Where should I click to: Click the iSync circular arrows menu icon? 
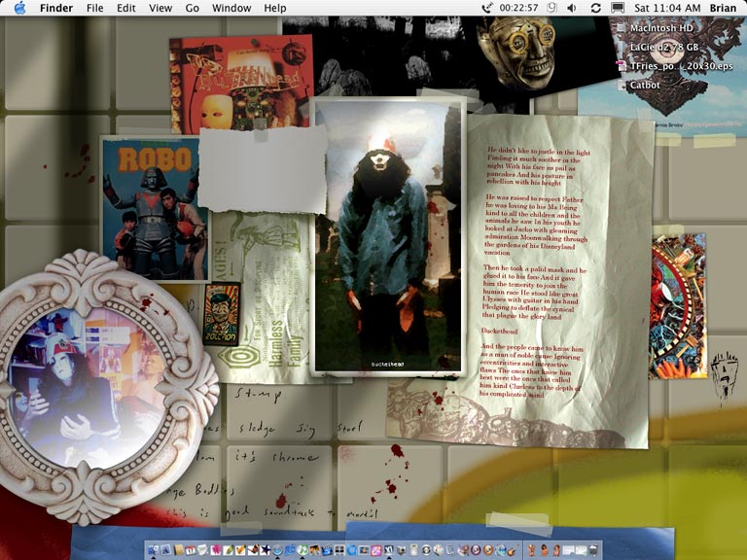pyautogui.click(x=595, y=8)
